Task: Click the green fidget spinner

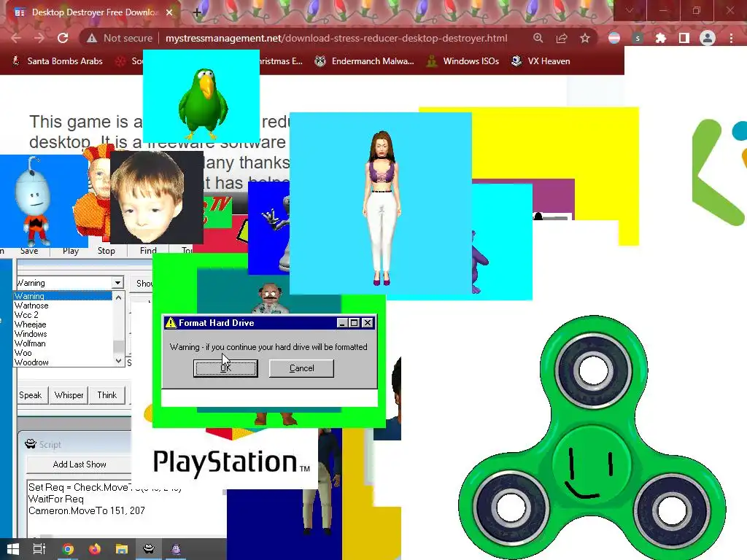Action: tap(592, 438)
